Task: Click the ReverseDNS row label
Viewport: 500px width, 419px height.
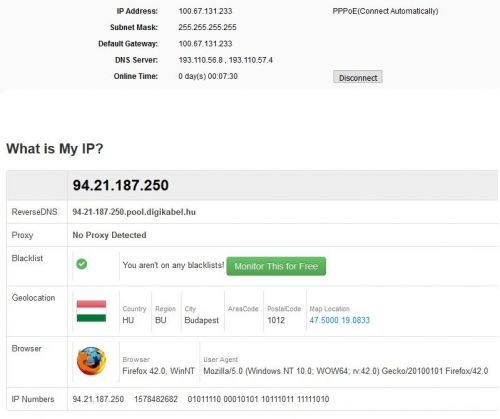Action: [x=34, y=212]
